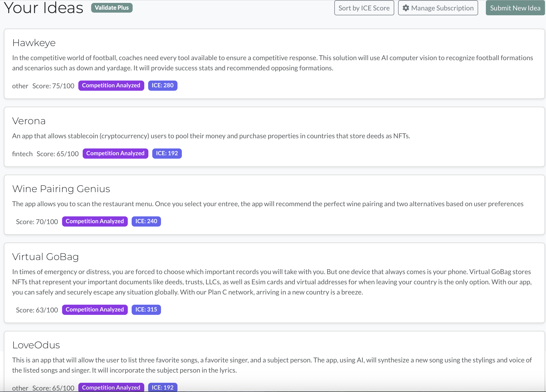Click the ICE: 280 badge
This screenshot has height=392, width=546.
click(x=162, y=86)
